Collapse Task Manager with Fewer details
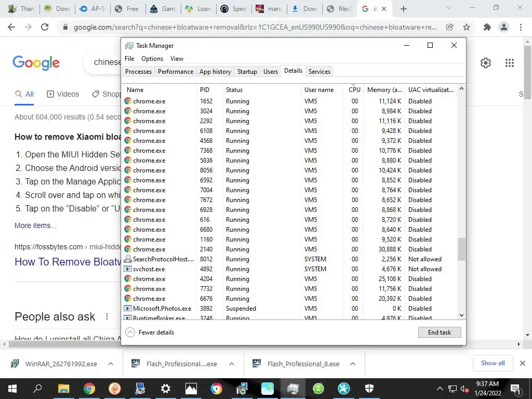 pos(150,332)
